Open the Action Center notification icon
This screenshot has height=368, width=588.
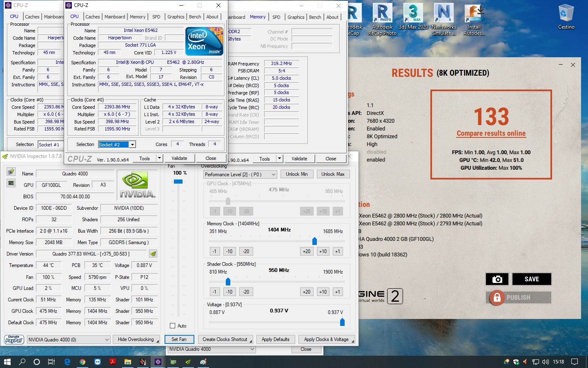575,361
